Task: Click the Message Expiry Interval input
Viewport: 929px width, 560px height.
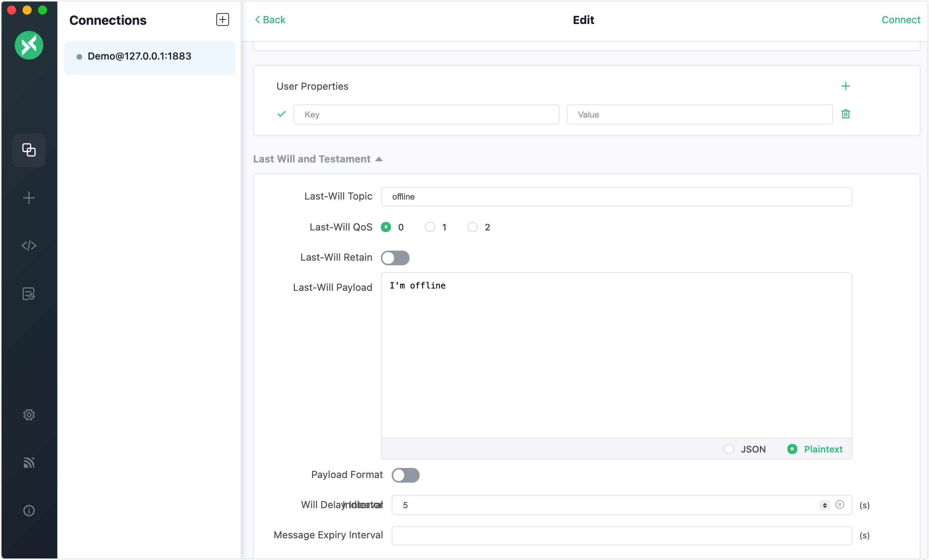Action: pyautogui.click(x=622, y=535)
